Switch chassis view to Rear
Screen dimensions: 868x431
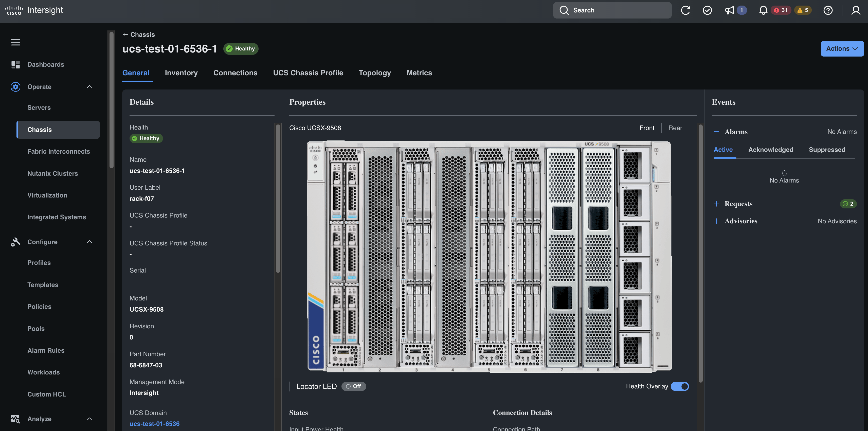point(675,128)
